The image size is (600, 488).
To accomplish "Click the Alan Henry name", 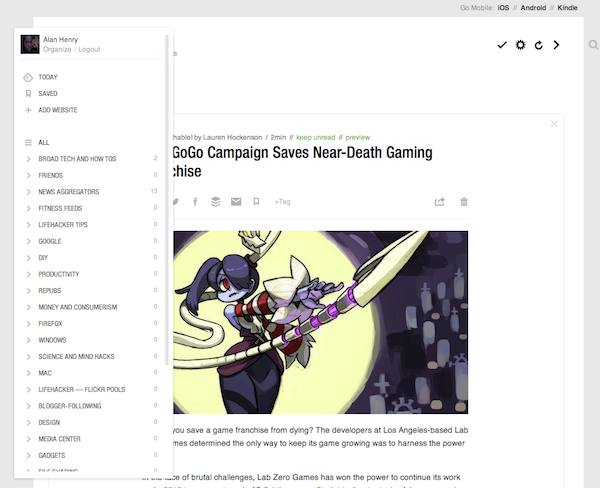I will point(60,39).
